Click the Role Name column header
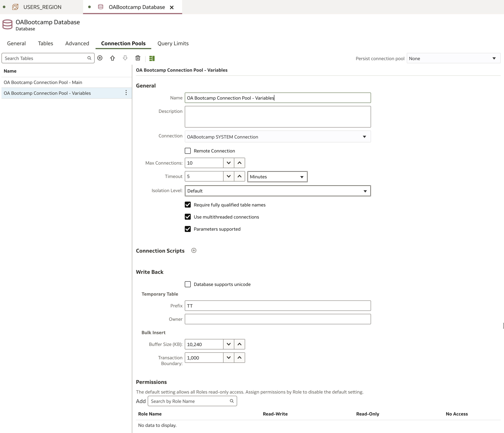 150,414
